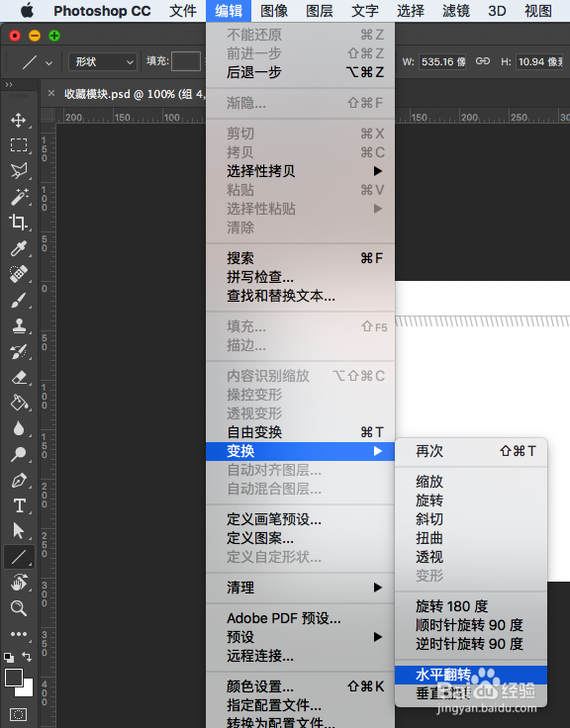The image size is (570, 728).
Task: Reset default foreground and background colors
Action: tap(9, 658)
